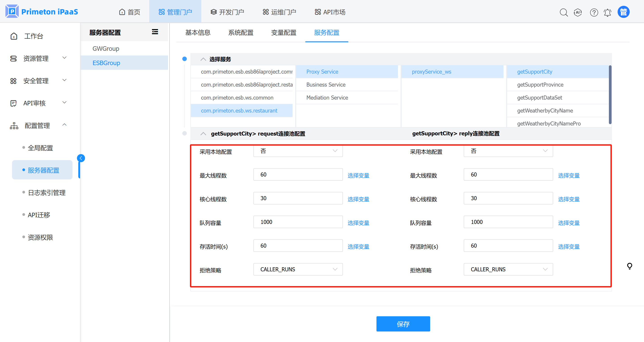Open the 开发门户 top menu

(x=227, y=12)
